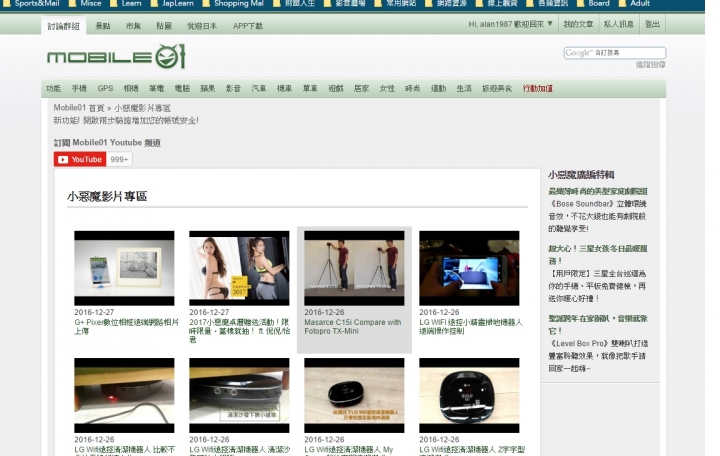Expand the Hi, alan1987 account dropdown
This screenshot has width=720, height=456.
tap(510, 24)
